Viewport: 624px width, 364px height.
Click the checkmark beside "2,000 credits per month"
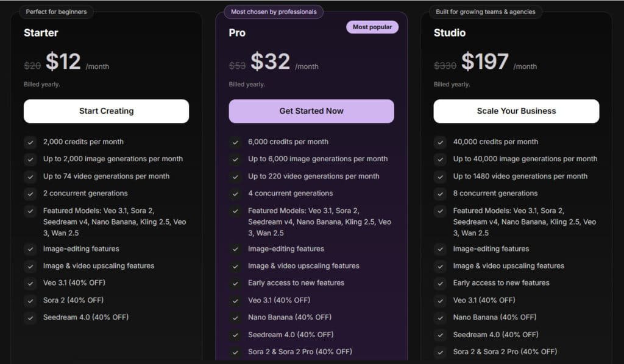[30, 142]
